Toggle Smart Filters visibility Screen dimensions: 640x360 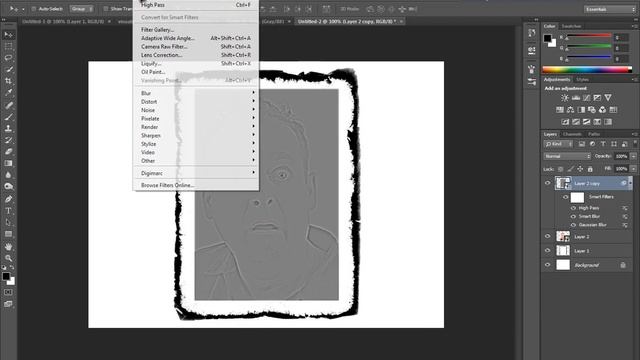coord(566,197)
